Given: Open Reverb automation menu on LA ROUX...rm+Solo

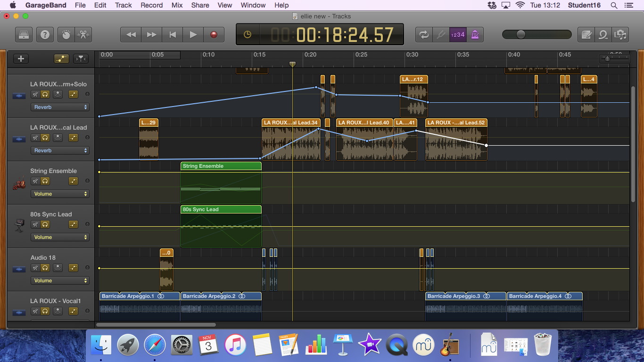Looking at the screenshot, I should coord(60,107).
